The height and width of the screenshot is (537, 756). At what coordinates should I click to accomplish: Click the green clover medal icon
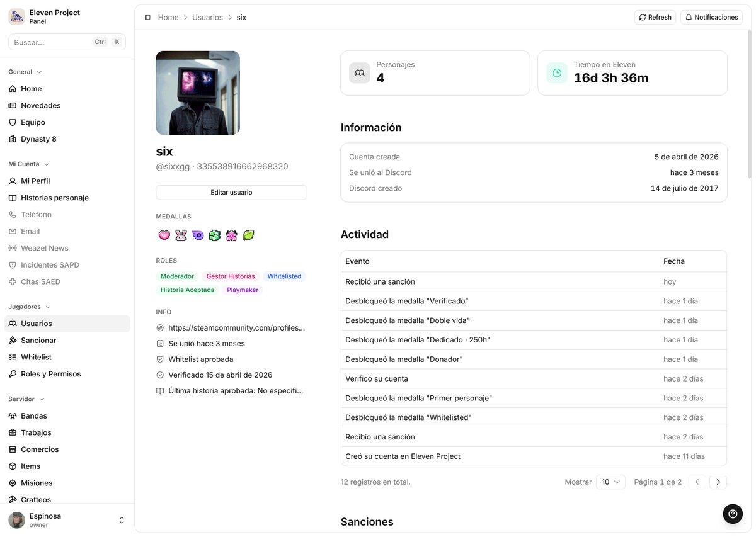215,235
